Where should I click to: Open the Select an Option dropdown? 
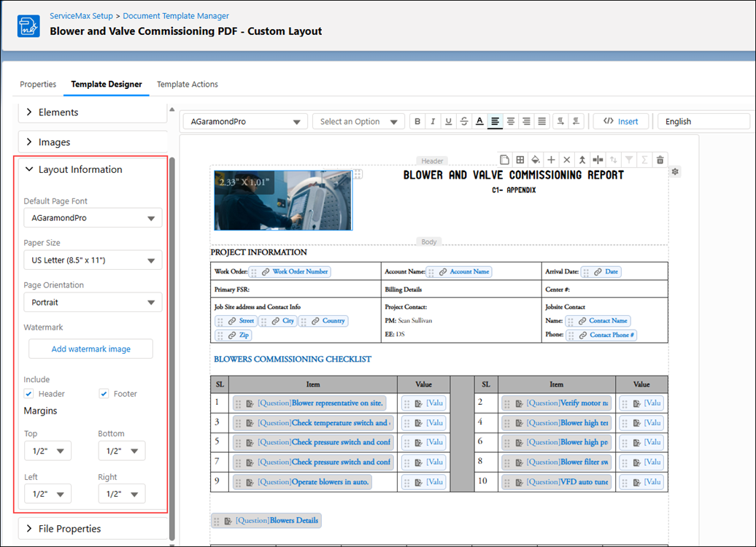tap(358, 122)
